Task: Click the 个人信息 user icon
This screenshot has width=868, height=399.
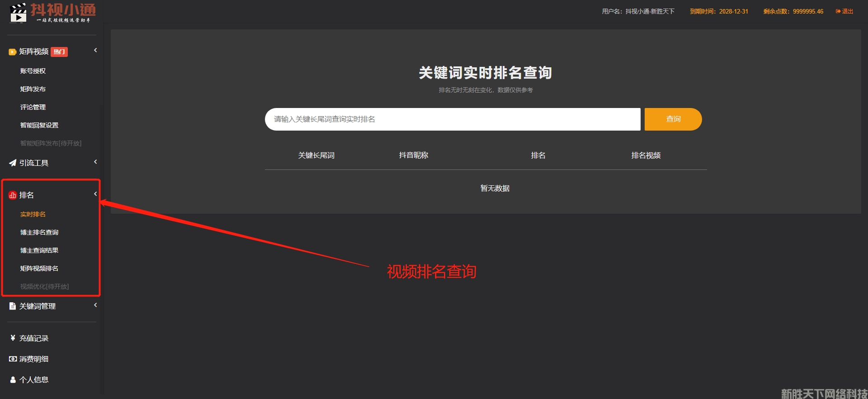Action: pos(13,380)
